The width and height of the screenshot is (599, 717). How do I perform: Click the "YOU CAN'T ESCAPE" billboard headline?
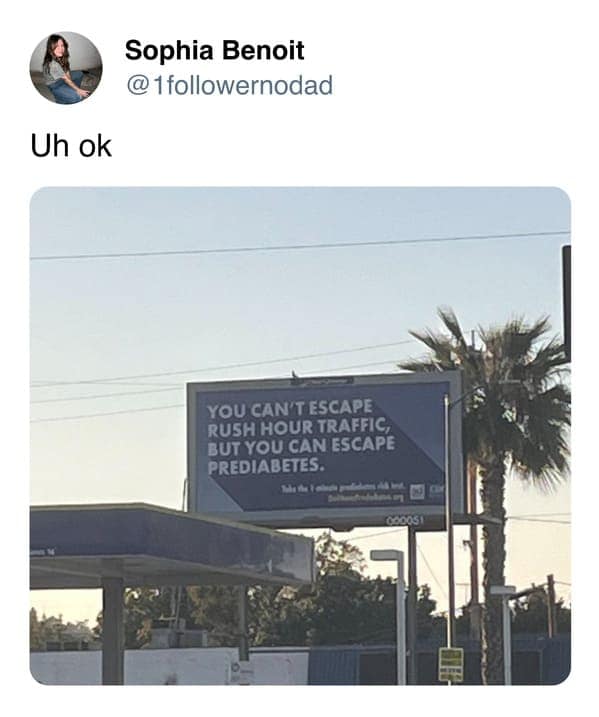pyautogui.click(x=290, y=408)
